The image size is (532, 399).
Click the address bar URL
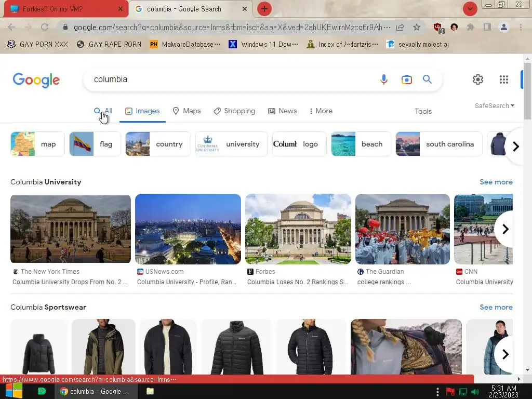231,27
